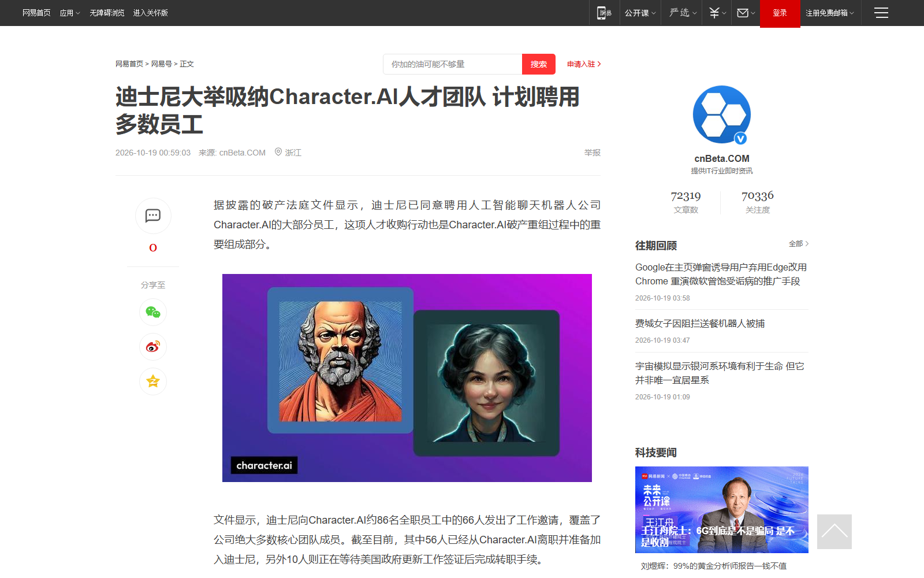Open the yen payment icon dropdown
924x578 pixels.
pos(717,13)
